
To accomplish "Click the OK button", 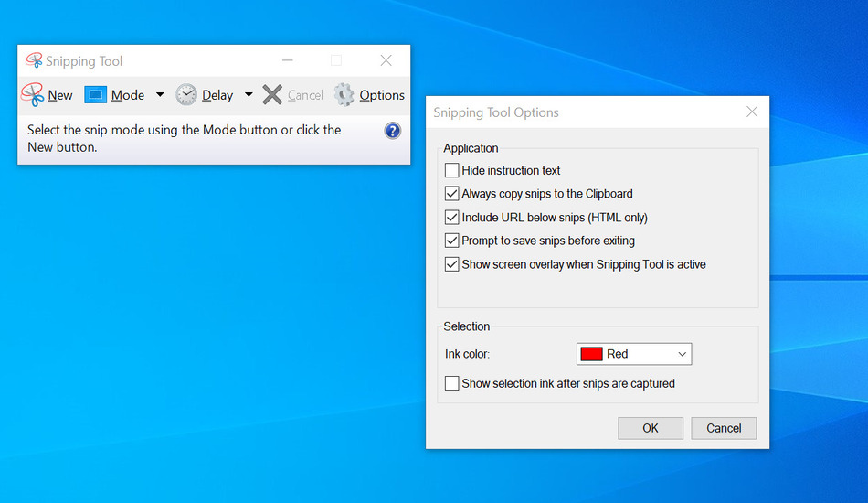I will click(651, 428).
